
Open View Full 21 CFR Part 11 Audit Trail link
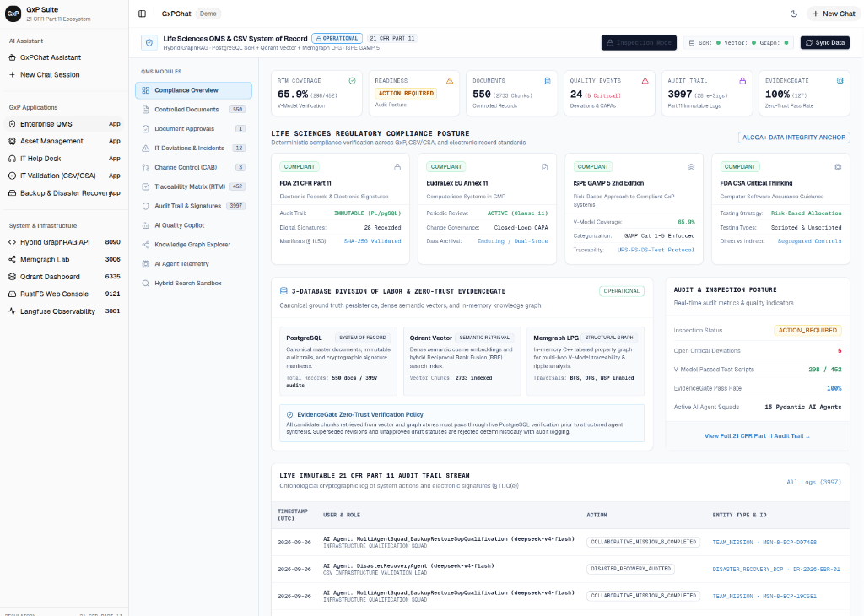tap(757, 435)
